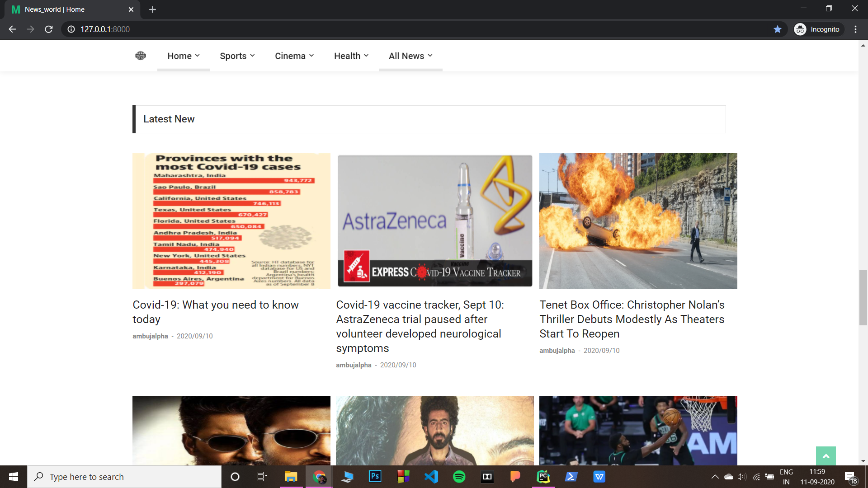Go back with the browser back arrow

12,29
